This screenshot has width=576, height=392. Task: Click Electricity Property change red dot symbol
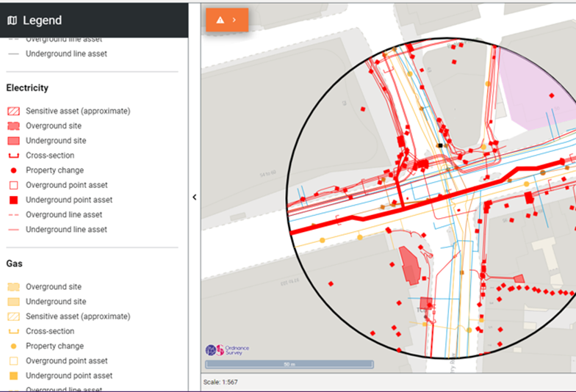[13, 170]
